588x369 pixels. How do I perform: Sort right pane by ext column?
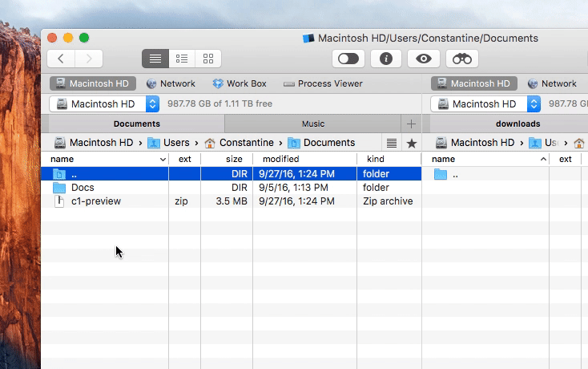[x=566, y=159]
